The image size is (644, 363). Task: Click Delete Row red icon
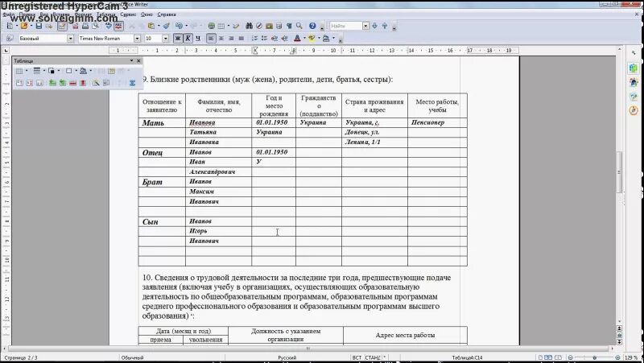pyautogui.click(x=72, y=83)
